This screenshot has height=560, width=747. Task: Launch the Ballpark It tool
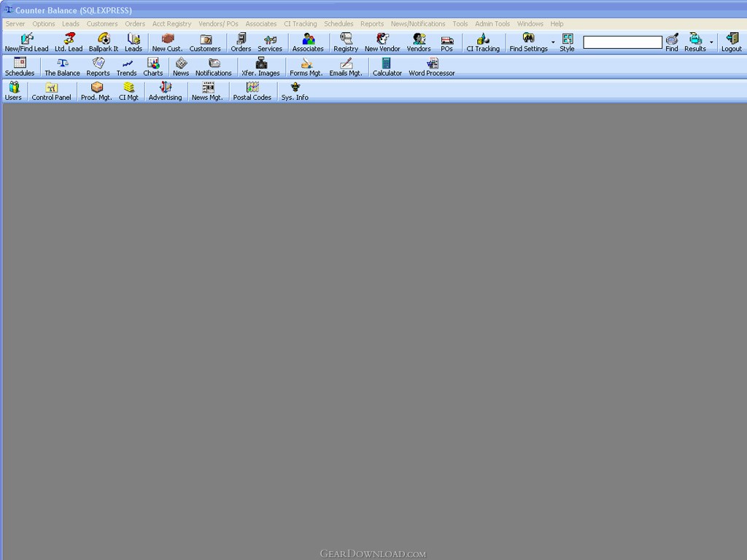104,42
